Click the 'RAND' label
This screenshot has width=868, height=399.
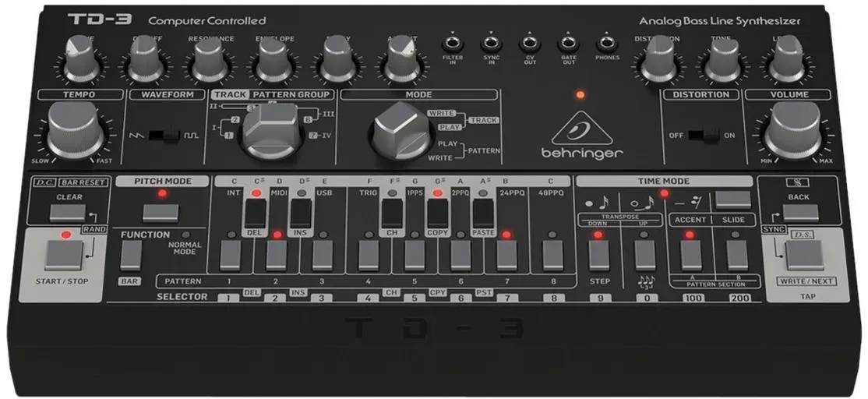click(94, 229)
